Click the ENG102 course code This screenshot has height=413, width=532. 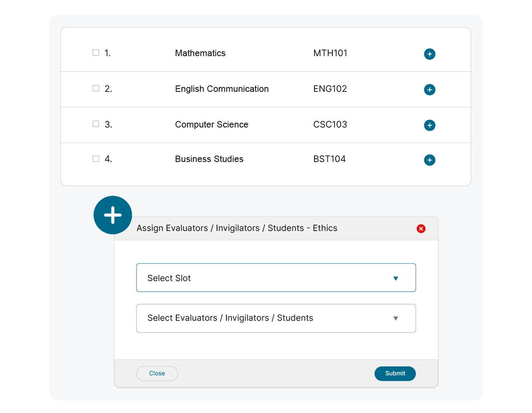(x=330, y=89)
